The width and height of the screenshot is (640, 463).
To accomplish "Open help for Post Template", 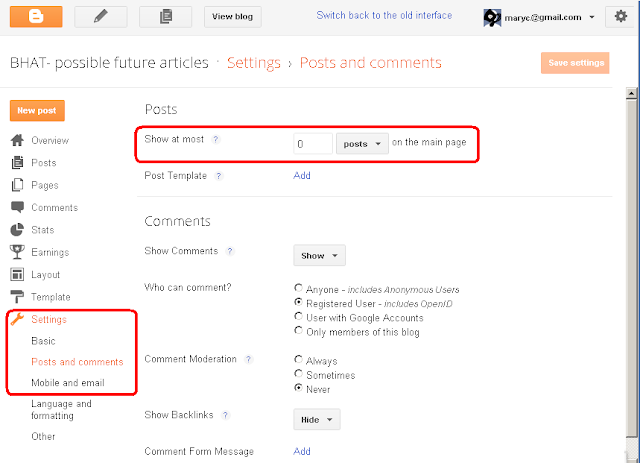I will (x=219, y=176).
